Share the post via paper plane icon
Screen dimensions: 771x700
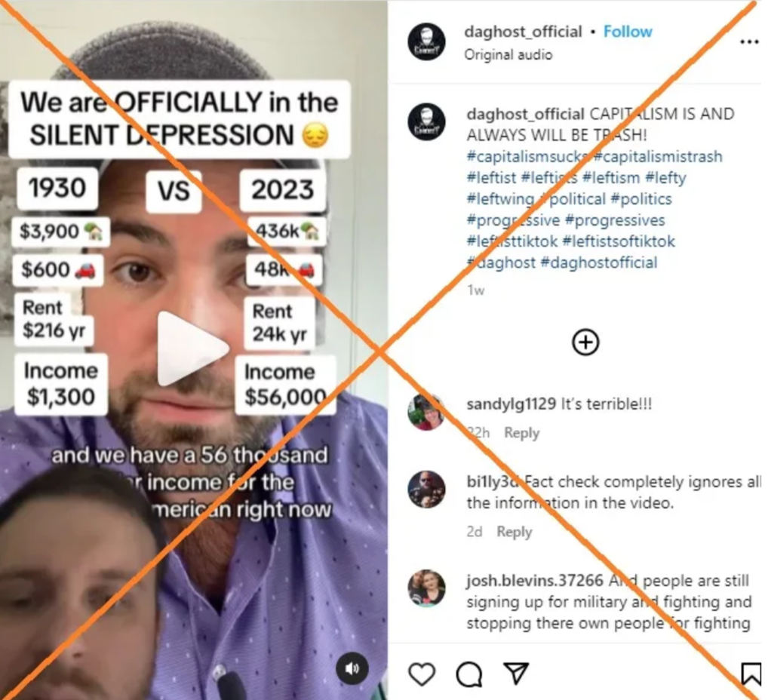pyautogui.click(x=516, y=673)
